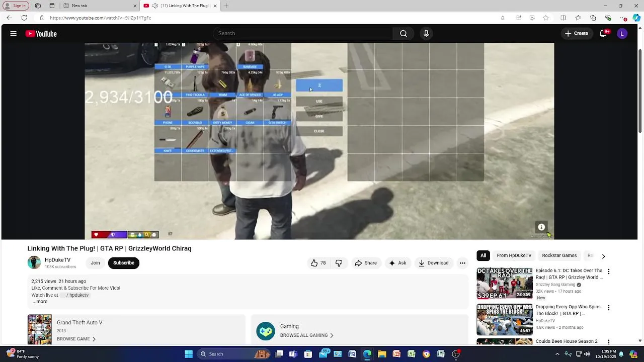Open Create menu in YouTube header

tap(577, 34)
